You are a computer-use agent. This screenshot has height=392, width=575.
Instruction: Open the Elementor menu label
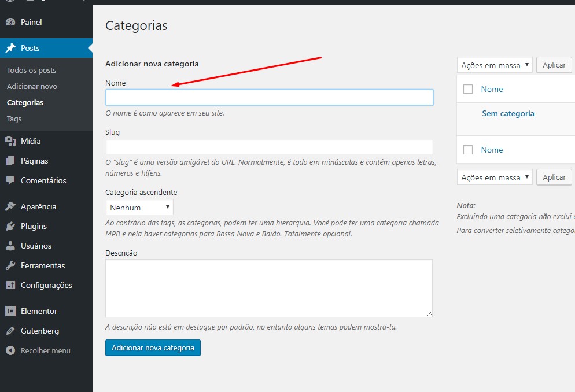(x=39, y=311)
